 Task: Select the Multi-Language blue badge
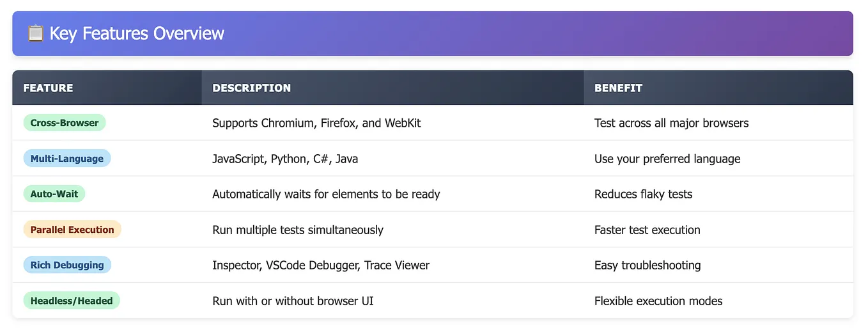click(67, 159)
